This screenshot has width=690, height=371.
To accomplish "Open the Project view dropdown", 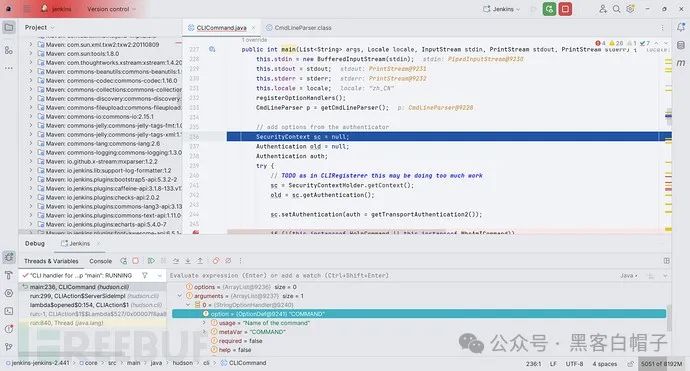I will (x=39, y=27).
